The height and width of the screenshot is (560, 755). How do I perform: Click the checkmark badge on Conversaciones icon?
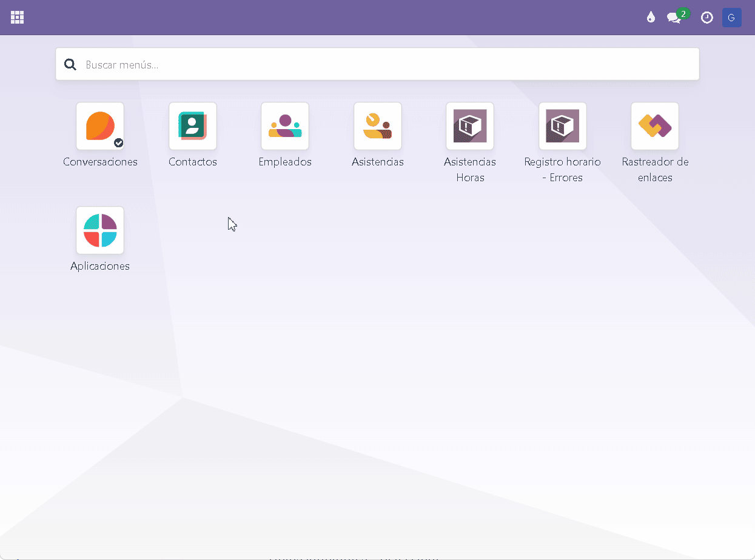[119, 143]
